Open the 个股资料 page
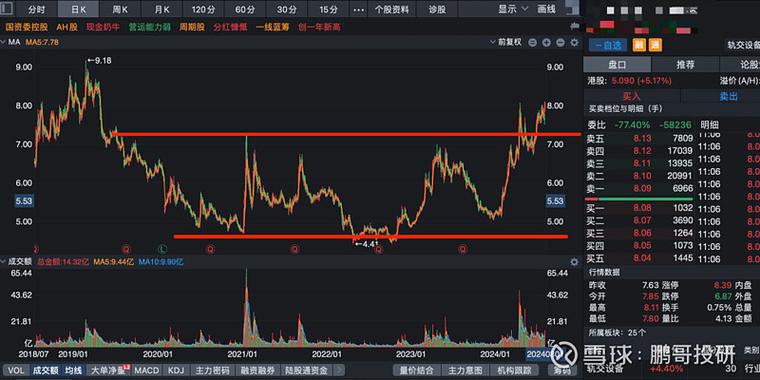 [392, 9]
